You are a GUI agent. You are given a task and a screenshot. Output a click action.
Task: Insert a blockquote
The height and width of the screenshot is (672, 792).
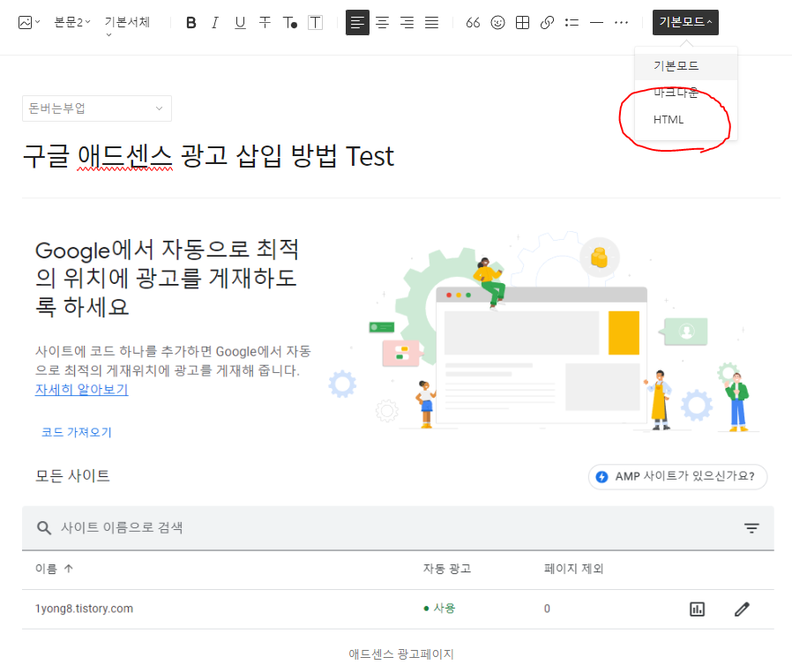click(473, 23)
